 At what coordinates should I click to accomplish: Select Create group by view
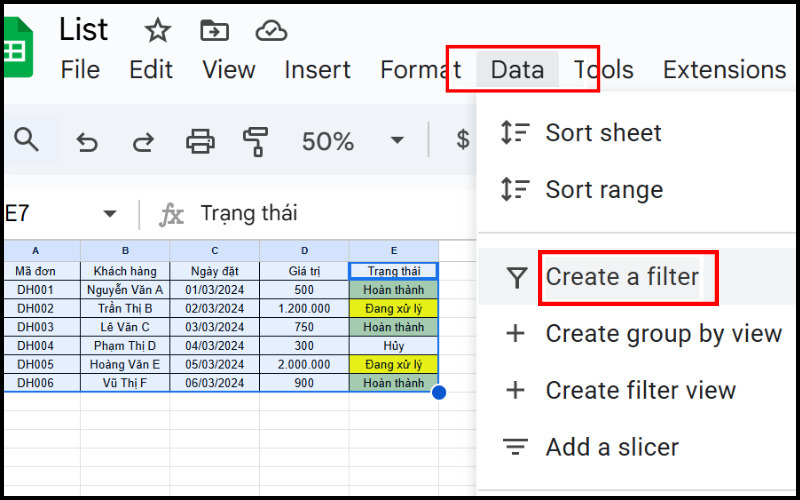coord(664,334)
